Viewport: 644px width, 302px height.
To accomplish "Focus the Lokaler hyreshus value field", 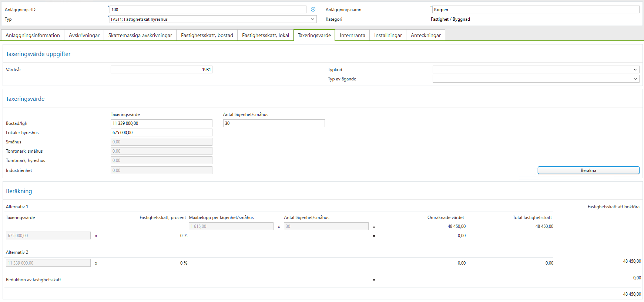I will pyautogui.click(x=161, y=133).
